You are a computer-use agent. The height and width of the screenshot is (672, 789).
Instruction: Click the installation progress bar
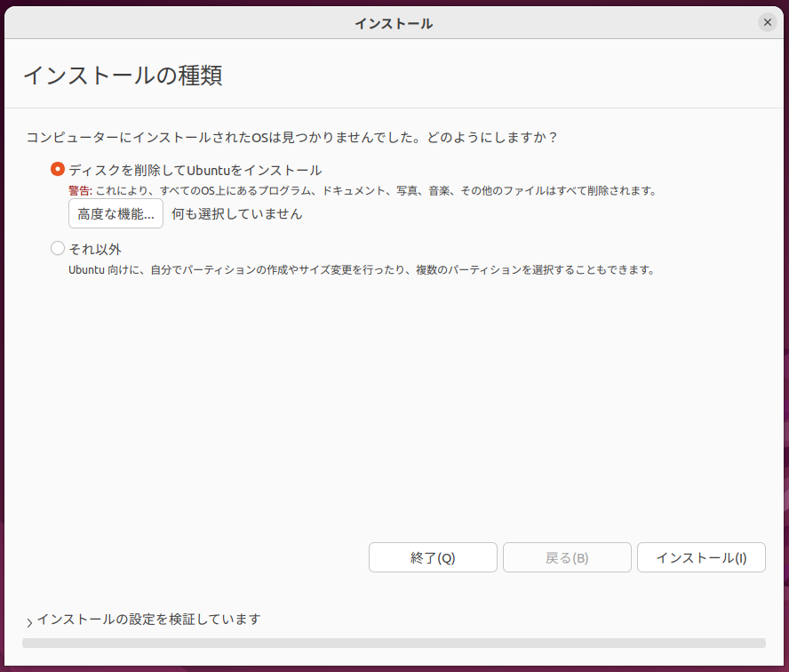(394, 644)
